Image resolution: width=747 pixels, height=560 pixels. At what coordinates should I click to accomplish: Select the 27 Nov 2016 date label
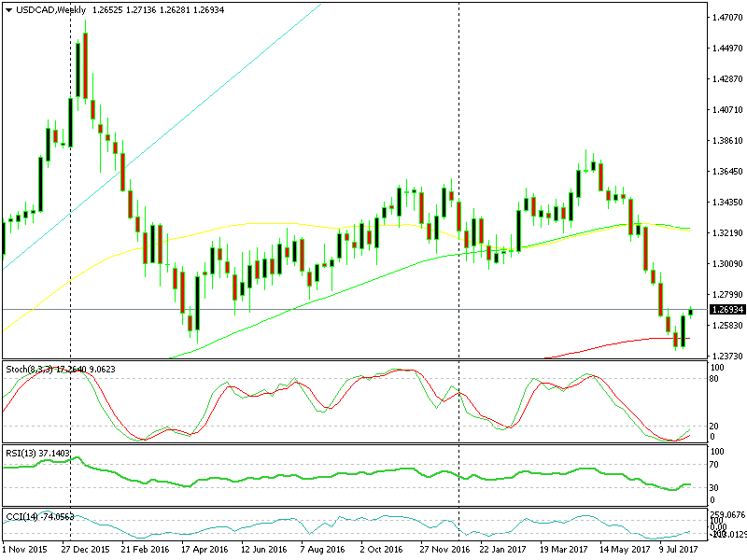point(444,550)
